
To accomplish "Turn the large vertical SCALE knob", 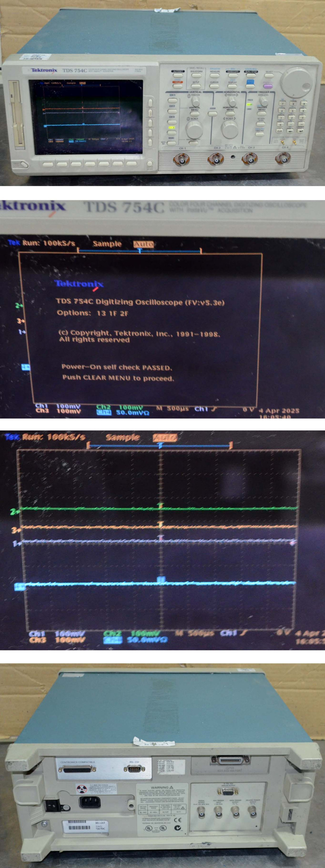I will tap(194, 130).
